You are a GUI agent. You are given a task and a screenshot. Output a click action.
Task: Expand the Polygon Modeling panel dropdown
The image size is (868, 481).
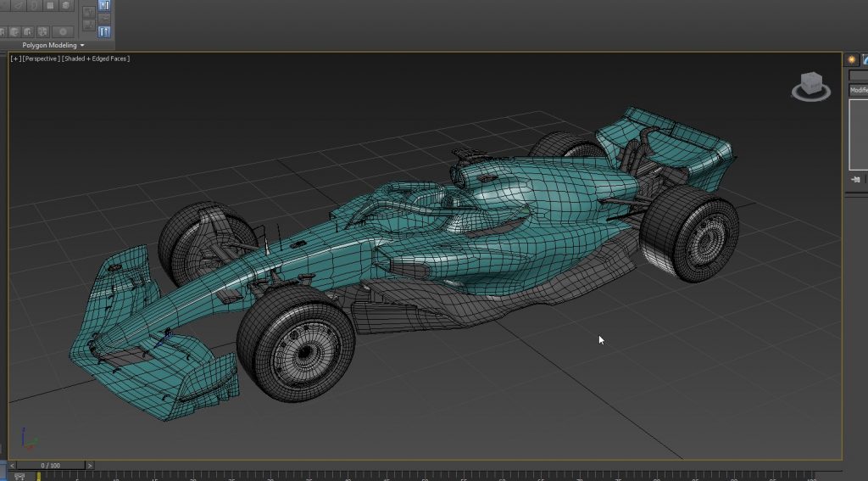click(82, 45)
